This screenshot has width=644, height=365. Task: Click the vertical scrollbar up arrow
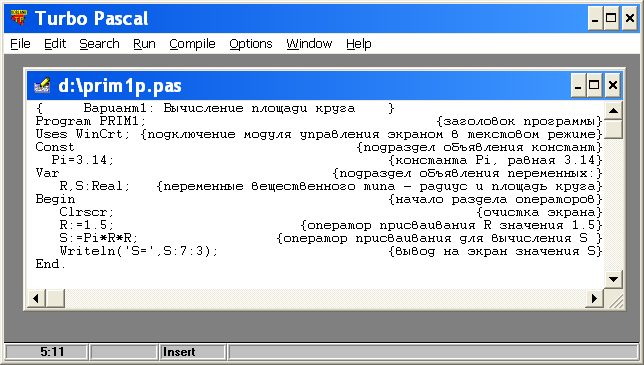click(x=613, y=110)
